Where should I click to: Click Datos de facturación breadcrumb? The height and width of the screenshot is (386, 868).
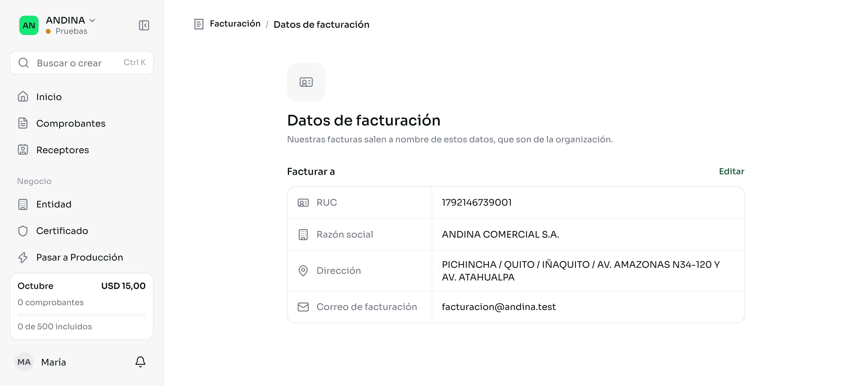coord(322,25)
